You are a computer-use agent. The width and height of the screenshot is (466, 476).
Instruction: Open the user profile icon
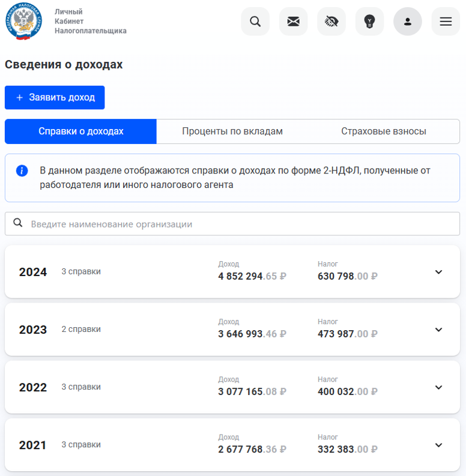tap(408, 22)
